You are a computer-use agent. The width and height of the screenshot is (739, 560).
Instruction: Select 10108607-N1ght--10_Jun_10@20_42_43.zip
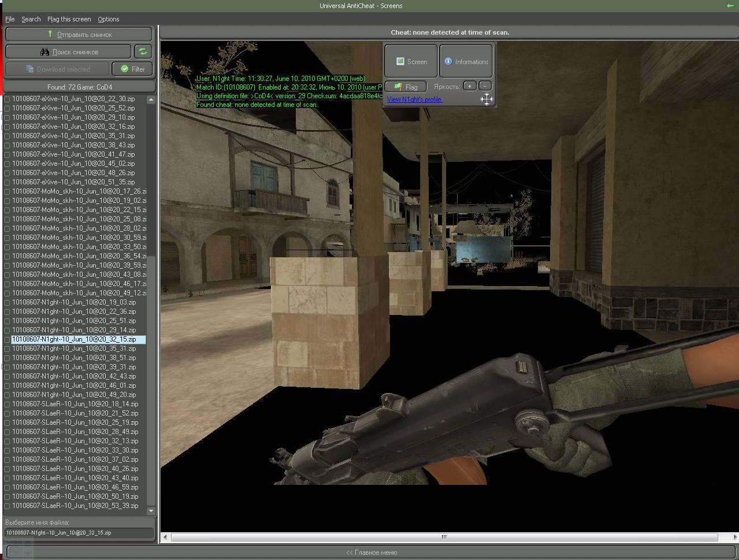coord(74,376)
